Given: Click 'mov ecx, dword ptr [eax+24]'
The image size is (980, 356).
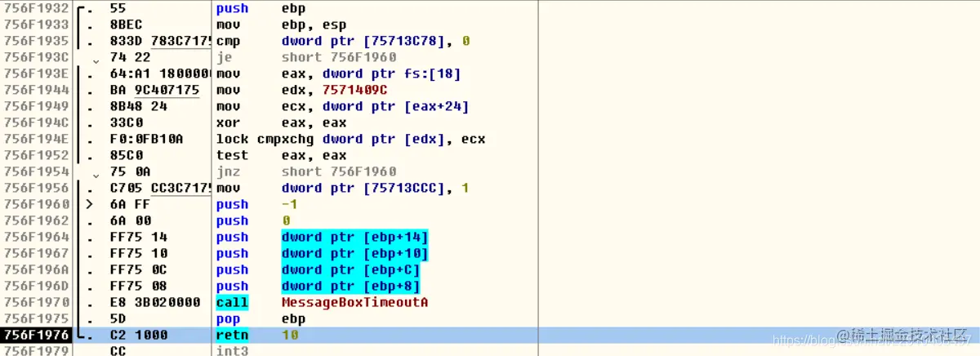Looking at the screenshot, I should 342,106.
